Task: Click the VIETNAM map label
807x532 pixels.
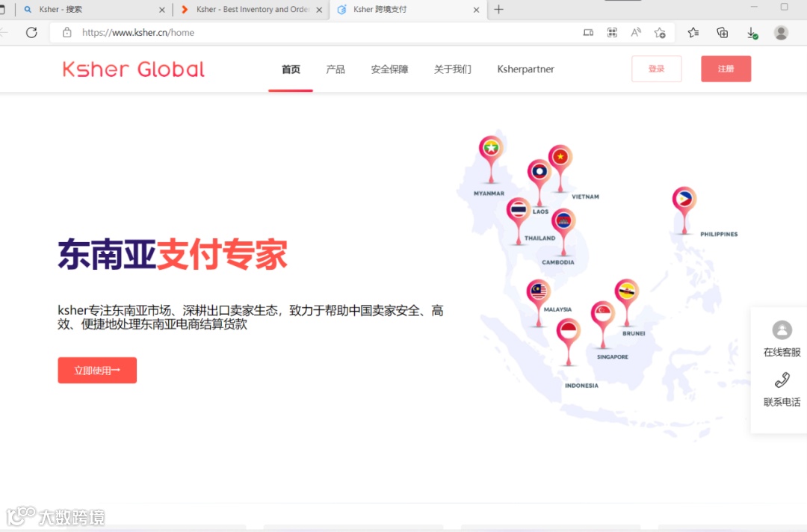Action: pos(585,197)
